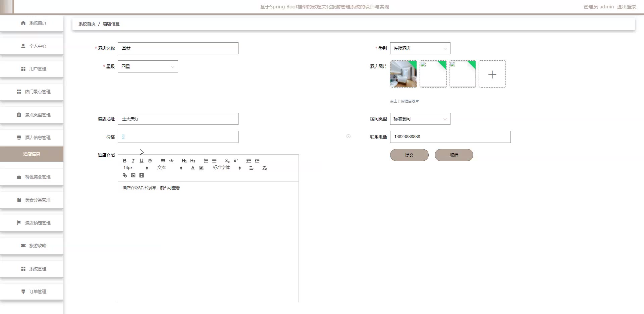
Task: Open 热门景点管理 in the sidebar
Action: (x=32, y=92)
